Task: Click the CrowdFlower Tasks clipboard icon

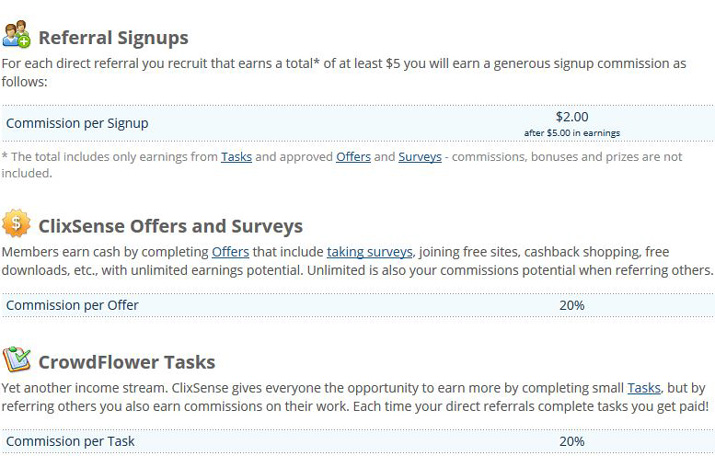Action: click(16, 359)
